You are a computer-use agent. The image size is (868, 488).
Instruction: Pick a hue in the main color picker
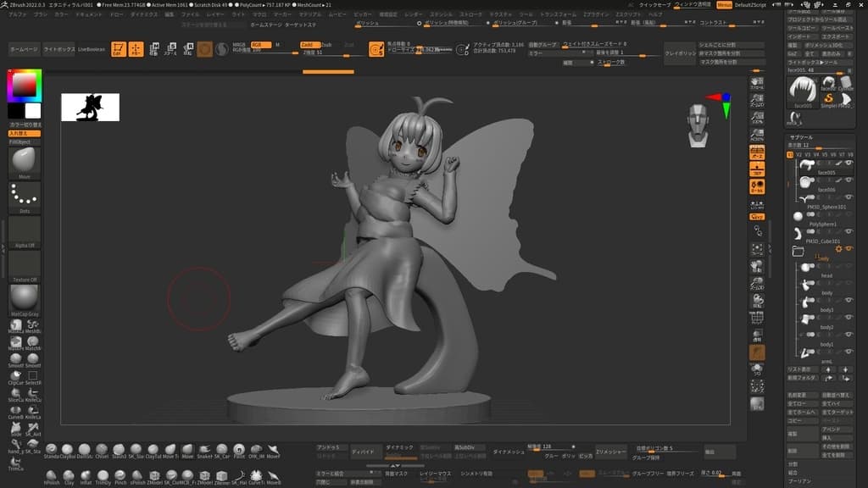[25, 86]
